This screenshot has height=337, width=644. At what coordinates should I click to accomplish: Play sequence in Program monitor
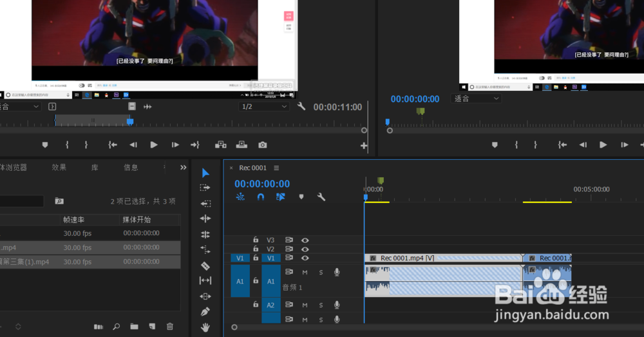pos(603,145)
